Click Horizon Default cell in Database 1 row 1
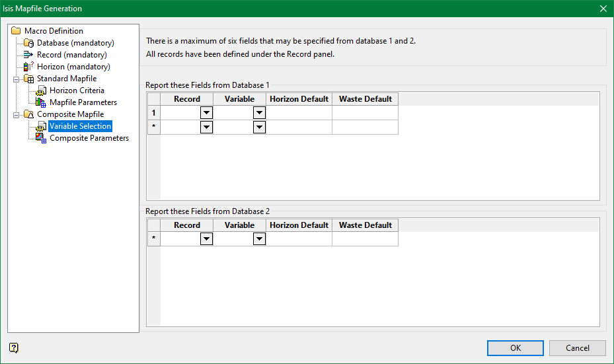Image resolution: width=614 pixels, height=364 pixels. tap(299, 113)
